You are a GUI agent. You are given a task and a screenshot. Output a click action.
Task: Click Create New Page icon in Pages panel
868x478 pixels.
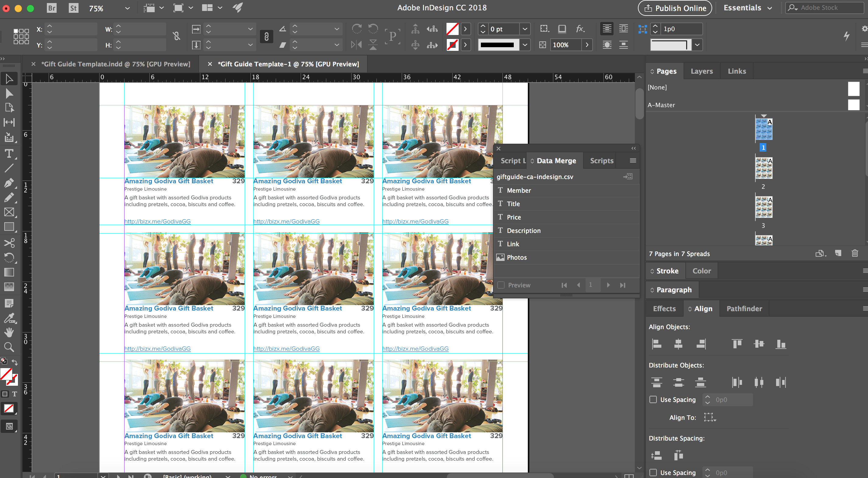coord(838,253)
